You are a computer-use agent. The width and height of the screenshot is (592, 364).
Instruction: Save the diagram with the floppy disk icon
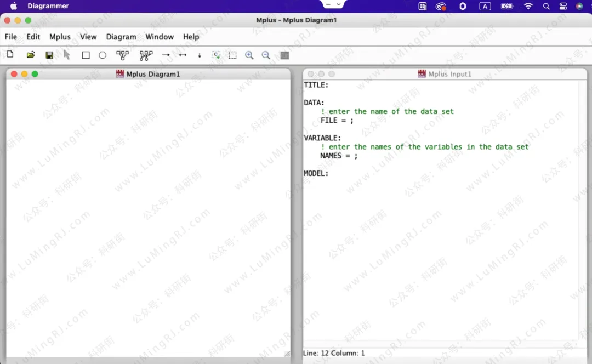click(49, 55)
